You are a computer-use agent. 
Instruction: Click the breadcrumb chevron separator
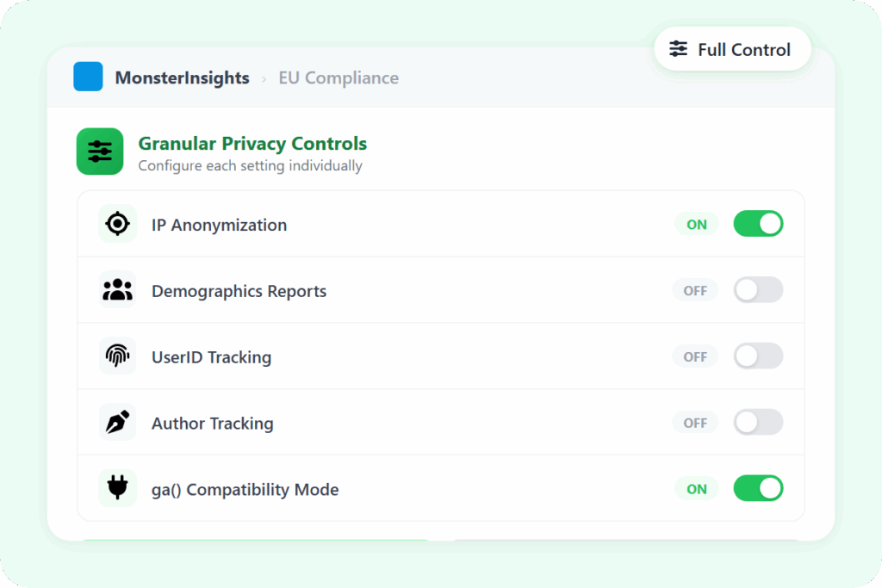(264, 78)
